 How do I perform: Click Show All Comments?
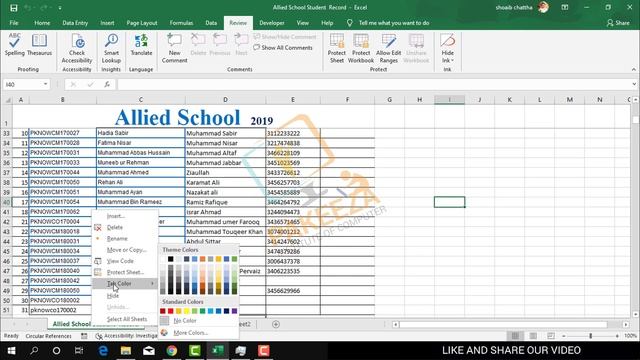283,48
